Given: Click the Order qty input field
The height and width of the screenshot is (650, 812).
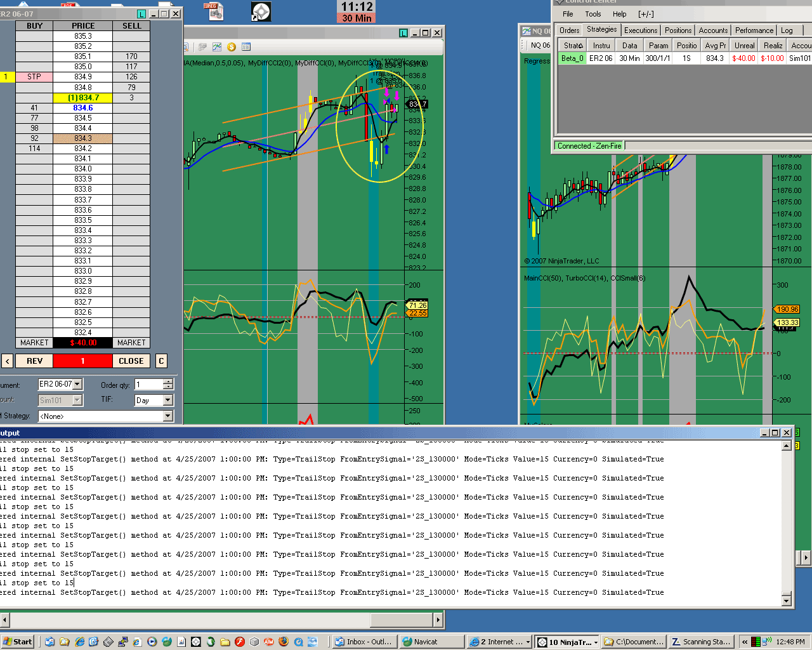Looking at the screenshot, I should tap(148, 384).
